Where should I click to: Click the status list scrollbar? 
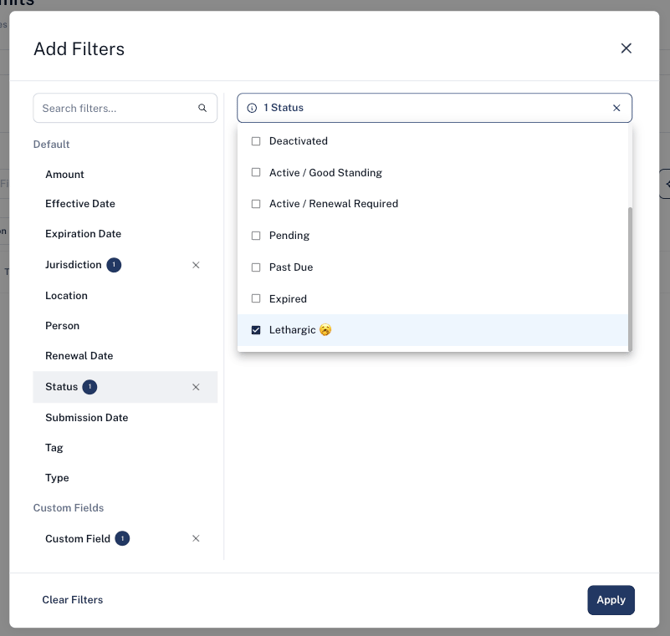pyautogui.click(x=630, y=279)
